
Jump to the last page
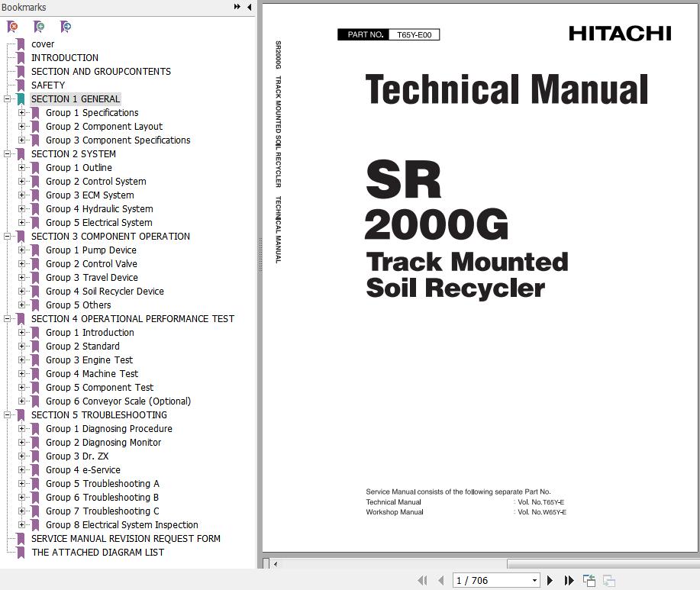(569, 580)
